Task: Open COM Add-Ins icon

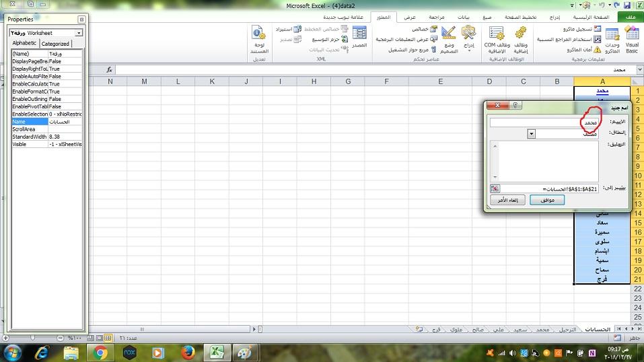Action: pyautogui.click(x=497, y=40)
